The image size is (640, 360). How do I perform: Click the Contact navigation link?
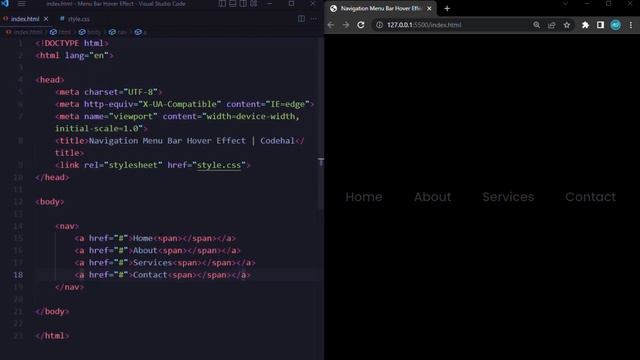pyautogui.click(x=590, y=197)
